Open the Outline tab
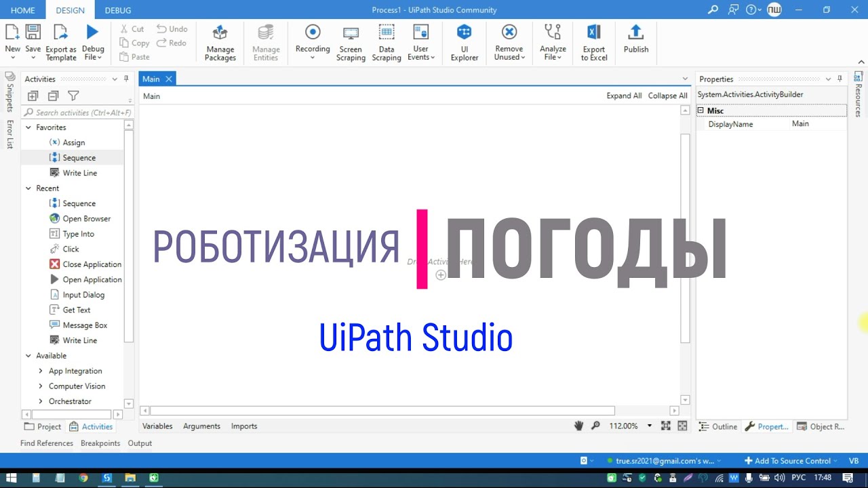 (718, 426)
